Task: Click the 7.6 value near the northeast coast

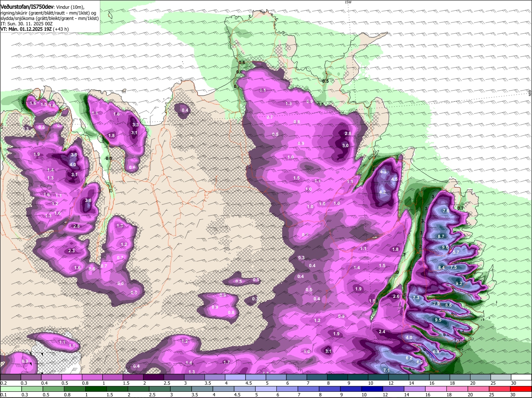Action: (x=446, y=211)
